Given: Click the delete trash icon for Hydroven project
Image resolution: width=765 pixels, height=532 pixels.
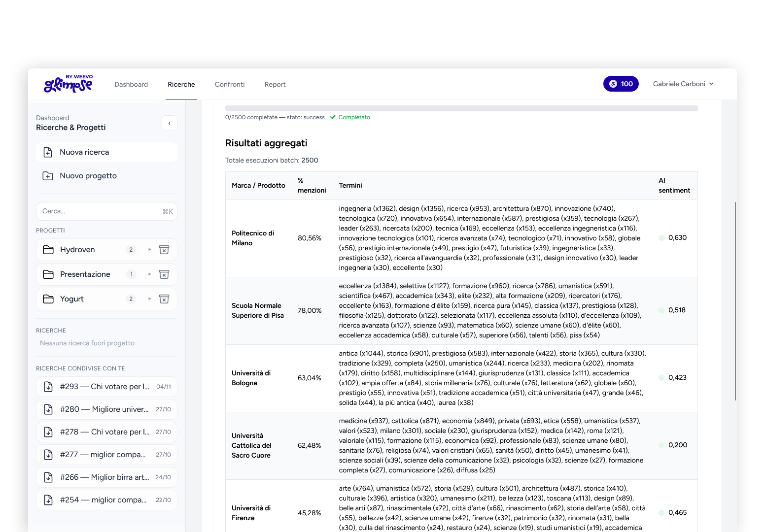Looking at the screenshot, I should (165, 250).
